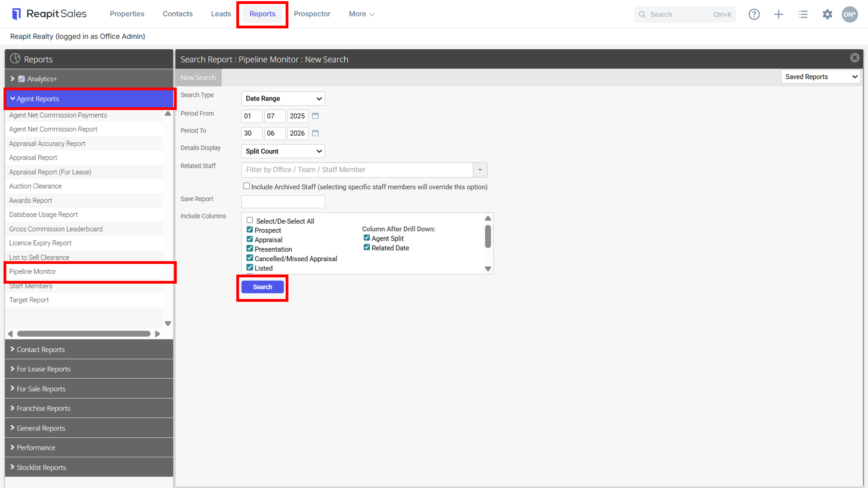The image size is (868, 488).
Task: Open the Saved Reports dropdown
Action: coord(821,77)
